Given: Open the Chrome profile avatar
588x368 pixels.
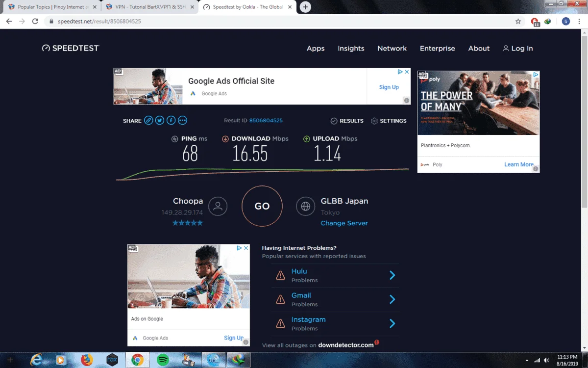Looking at the screenshot, I should pyautogui.click(x=566, y=21).
